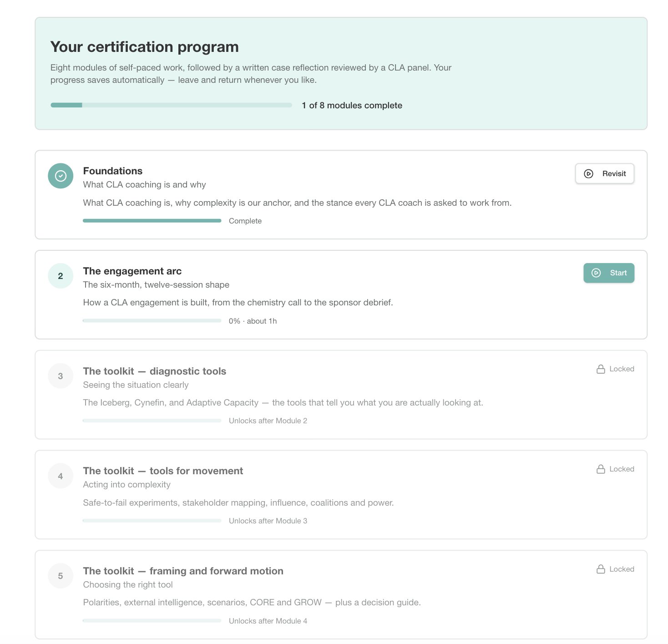The image size is (668, 644).
Task: Select 'The toolkit — diagnostic tools' heading
Action: (x=154, y=371)
